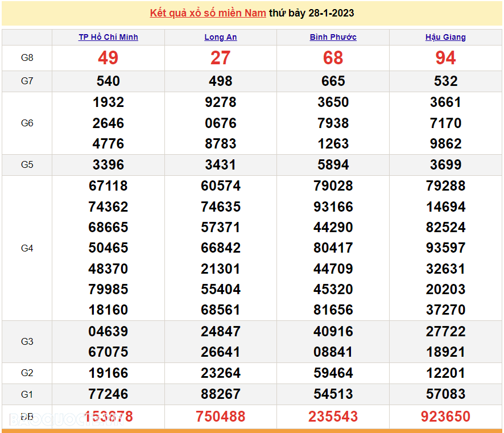504x433 pixels.
Task: Follow the Bình Phước link
Action: click(333, 37)
